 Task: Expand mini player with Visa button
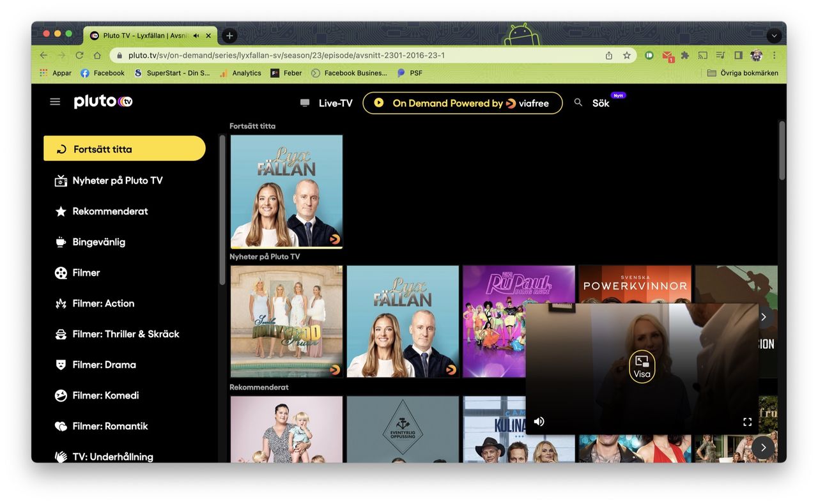pos(642,367)
